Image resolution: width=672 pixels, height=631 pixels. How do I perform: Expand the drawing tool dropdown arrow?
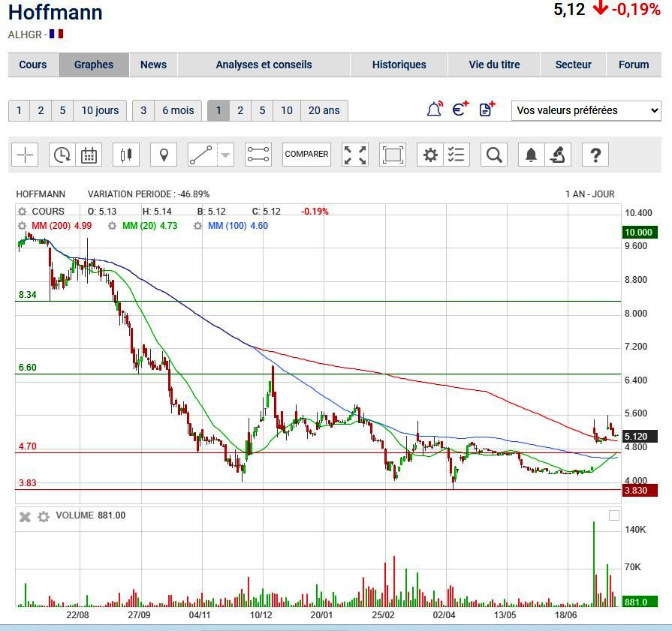[x=225, y=155]
